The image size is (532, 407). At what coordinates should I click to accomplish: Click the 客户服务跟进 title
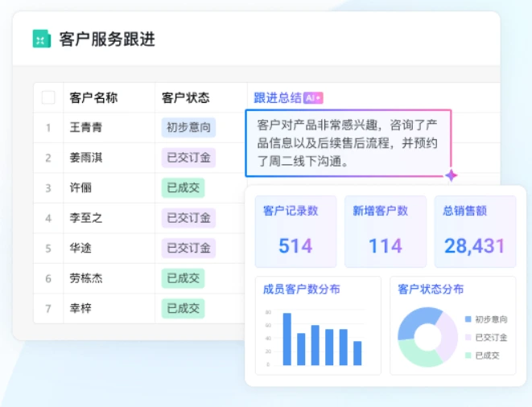pyautogui.click(x=107, y=39)
